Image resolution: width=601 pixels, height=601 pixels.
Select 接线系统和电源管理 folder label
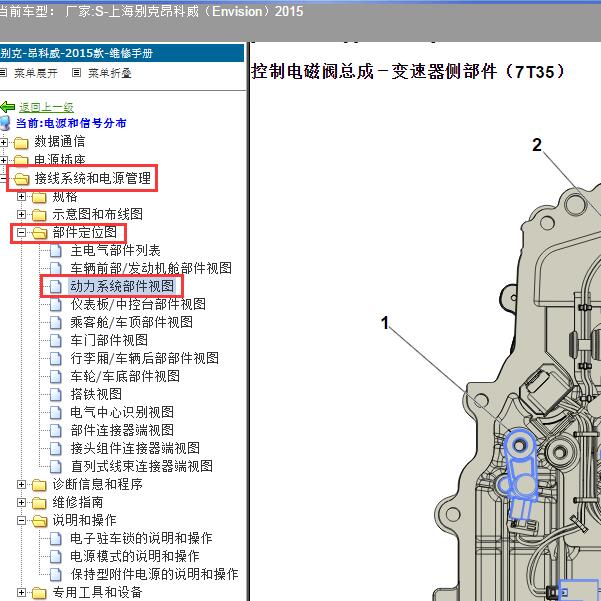click(93, 178)
